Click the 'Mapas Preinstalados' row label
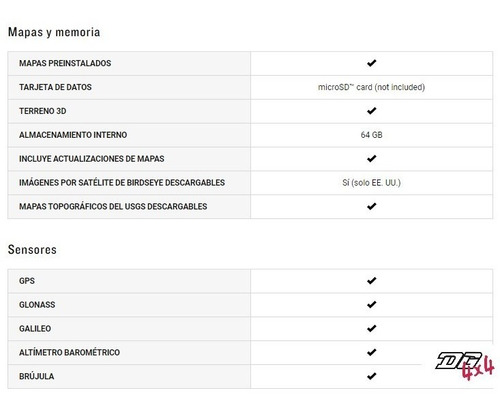This screenshot has height=408, width=500. pos(65,63)
